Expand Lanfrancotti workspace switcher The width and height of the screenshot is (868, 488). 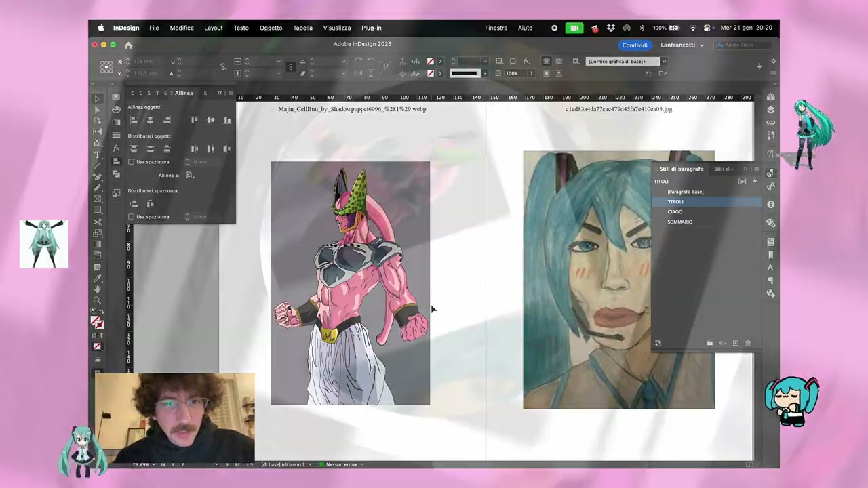coord(682,45)
